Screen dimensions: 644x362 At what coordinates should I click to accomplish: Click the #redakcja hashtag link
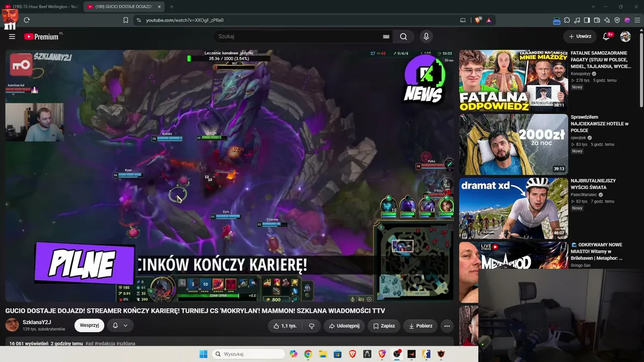(105, 344)
